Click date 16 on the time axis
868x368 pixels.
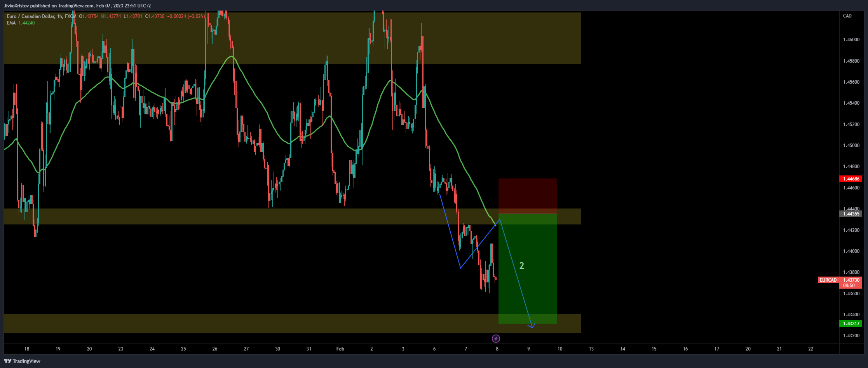coord(685,349)
